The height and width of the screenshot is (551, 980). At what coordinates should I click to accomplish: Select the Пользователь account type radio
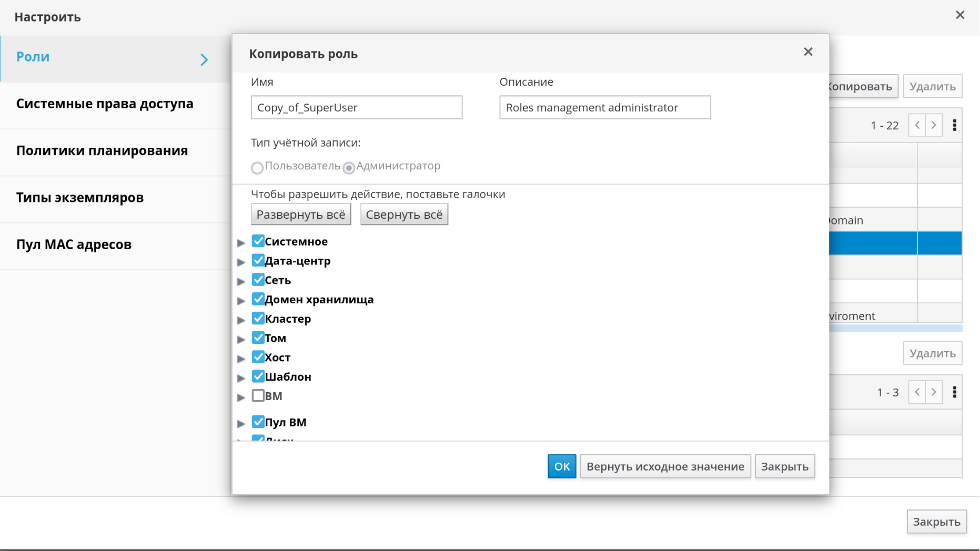(x=257, y=168)
